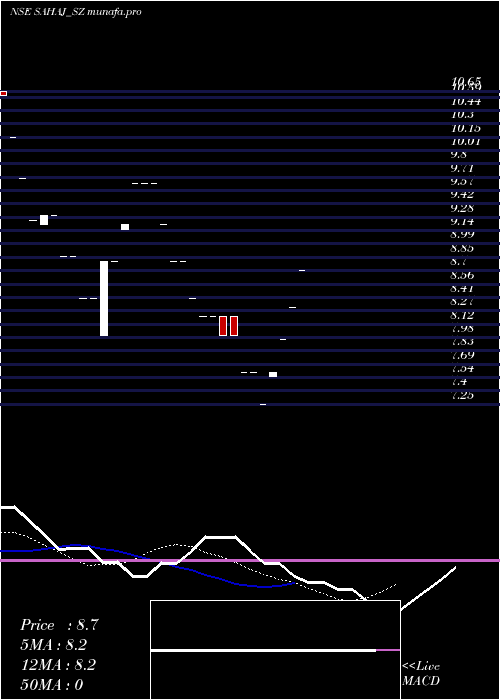Click the 10.01 price axis label

click(466, 142)
